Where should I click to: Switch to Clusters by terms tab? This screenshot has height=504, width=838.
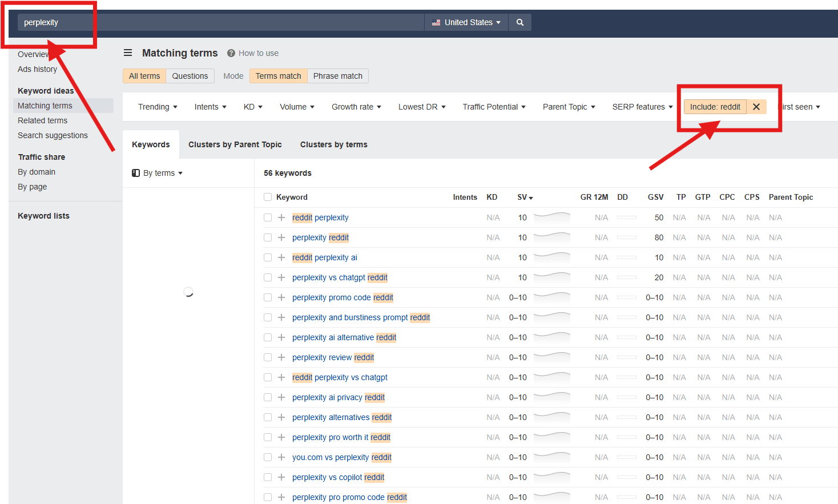pos(334,144)
